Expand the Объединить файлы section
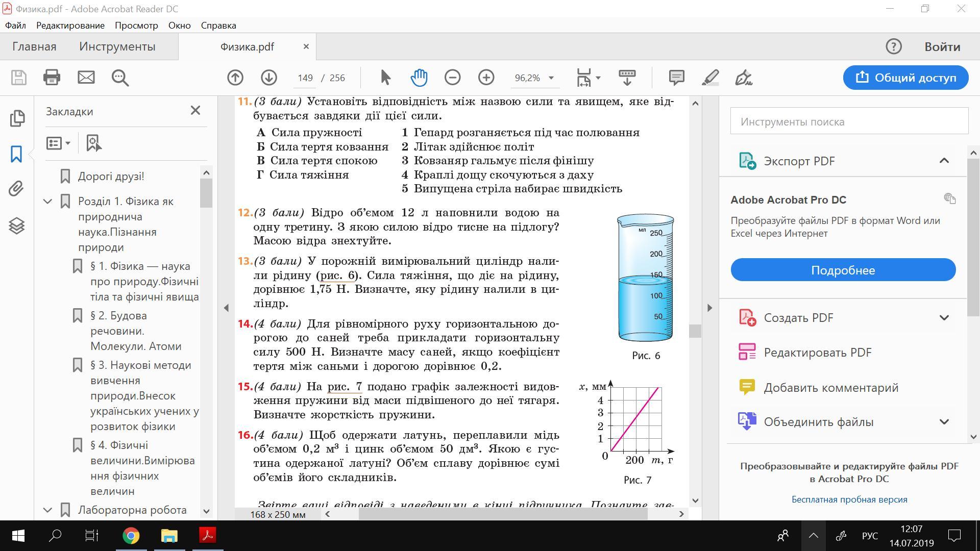 944,422
